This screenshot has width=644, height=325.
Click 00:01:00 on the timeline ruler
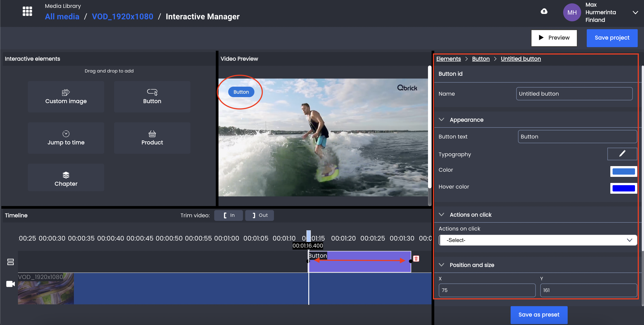tap(227, 238)
